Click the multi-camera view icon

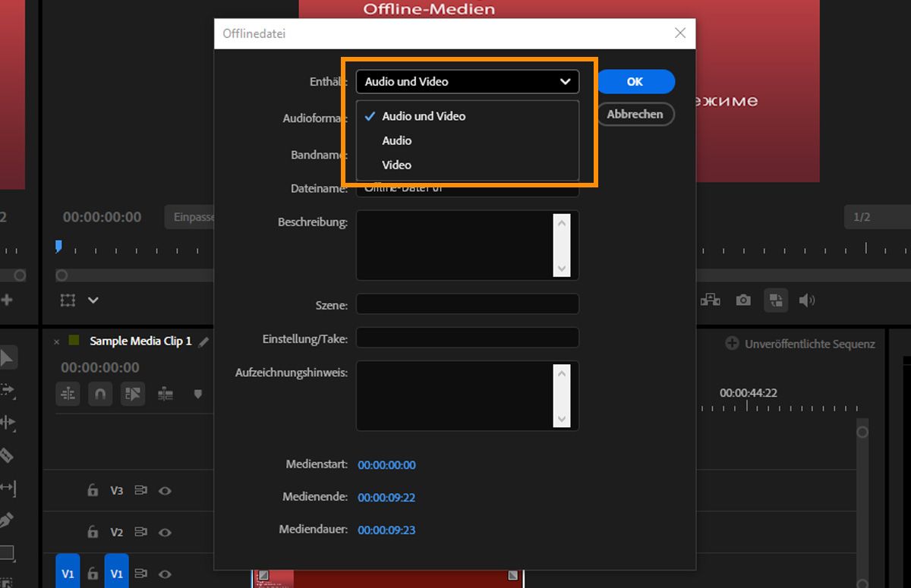tap(711, 300)
